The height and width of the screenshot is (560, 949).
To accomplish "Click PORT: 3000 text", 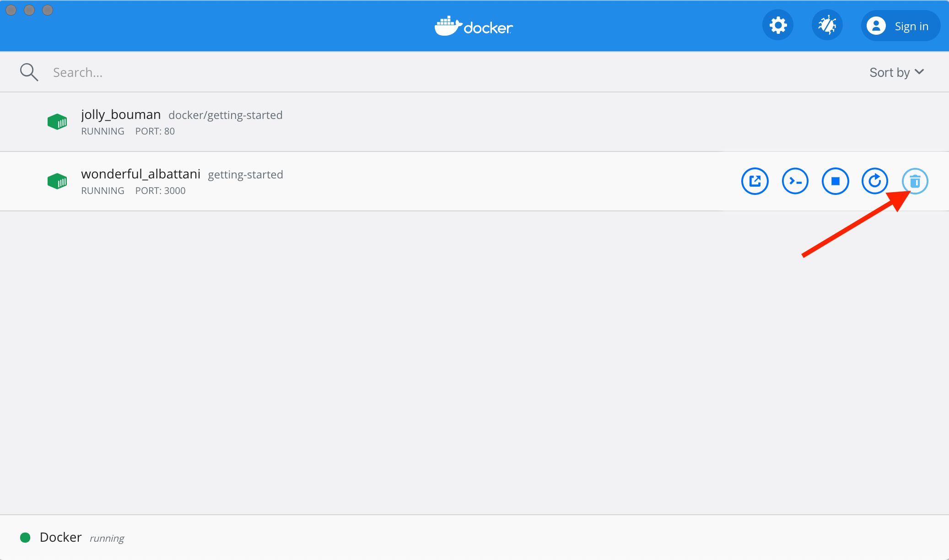I will coord(161,191).
